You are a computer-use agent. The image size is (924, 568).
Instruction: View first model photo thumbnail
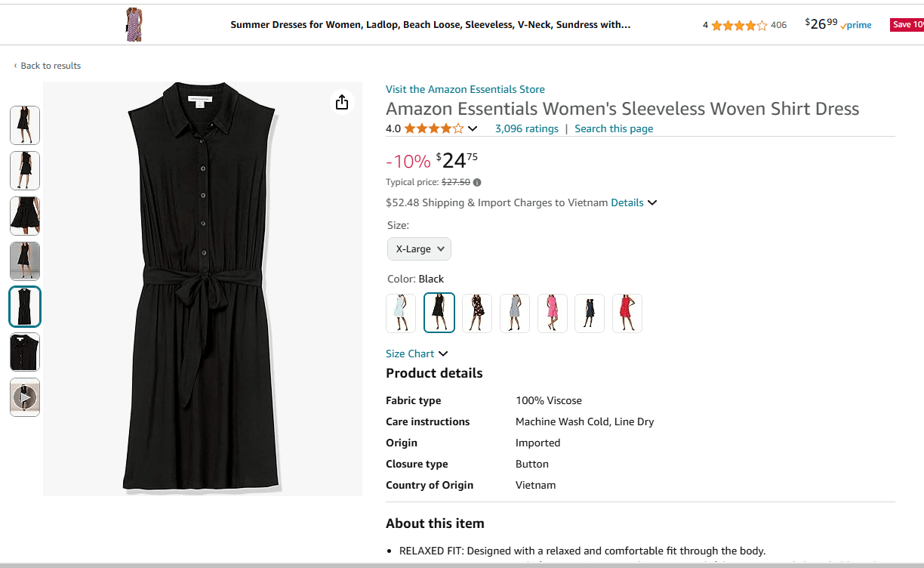point(25,125)
